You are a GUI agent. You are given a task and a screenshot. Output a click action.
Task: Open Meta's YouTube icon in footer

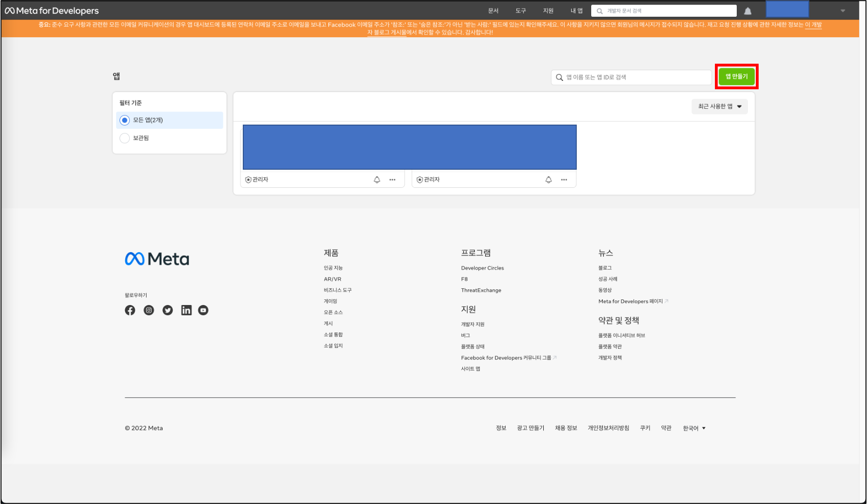[x=203, y=310]
